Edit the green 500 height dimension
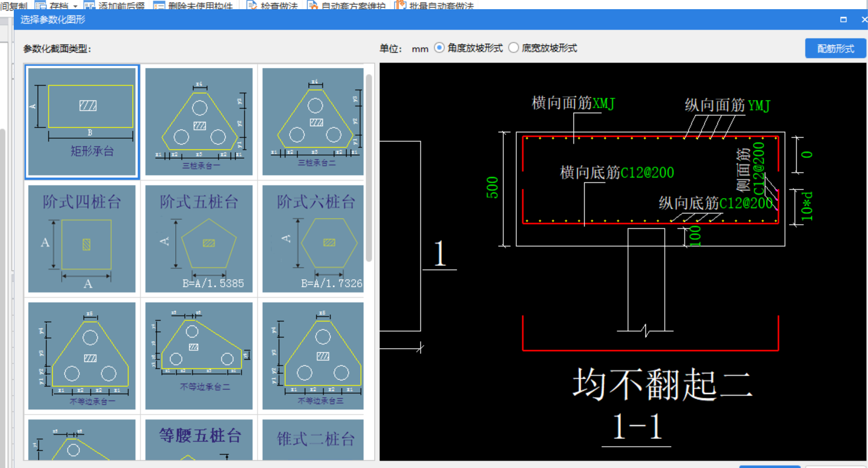The width and height of the screenshot is (868, 468). [492, 187]
